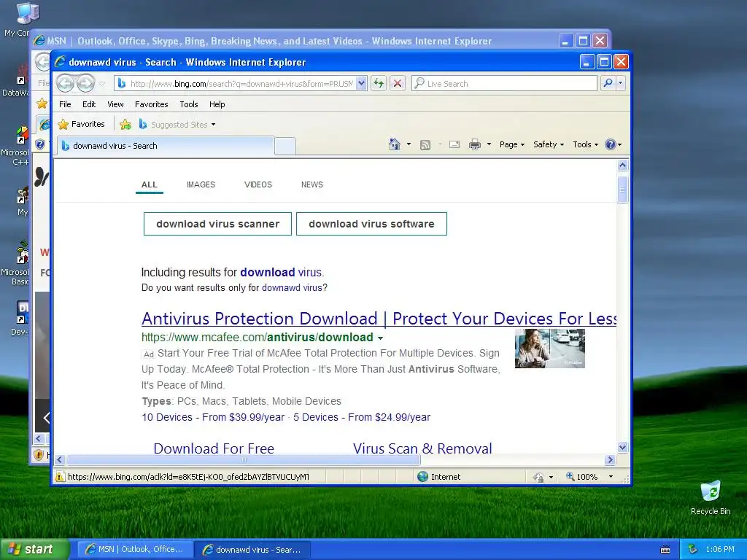This screenshot has height=560, width=747.
Task: Click the zoom level 100% button
Action: coord(581,477)
